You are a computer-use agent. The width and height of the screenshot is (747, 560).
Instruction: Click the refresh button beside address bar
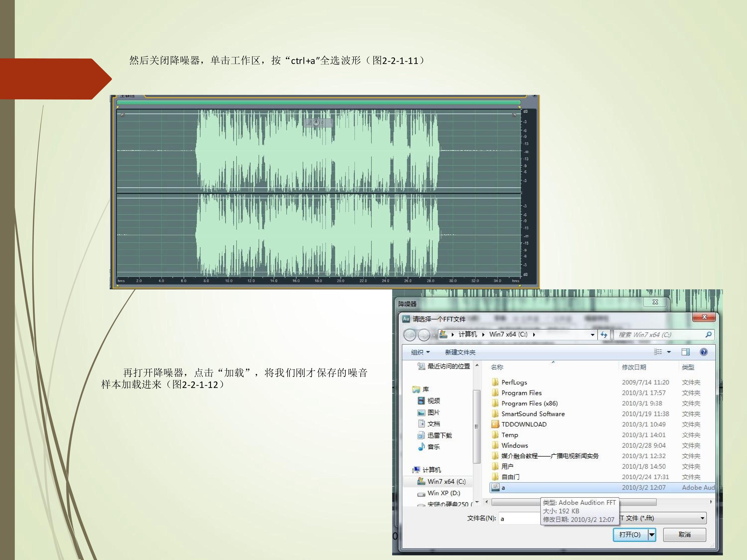click(604, 334)
